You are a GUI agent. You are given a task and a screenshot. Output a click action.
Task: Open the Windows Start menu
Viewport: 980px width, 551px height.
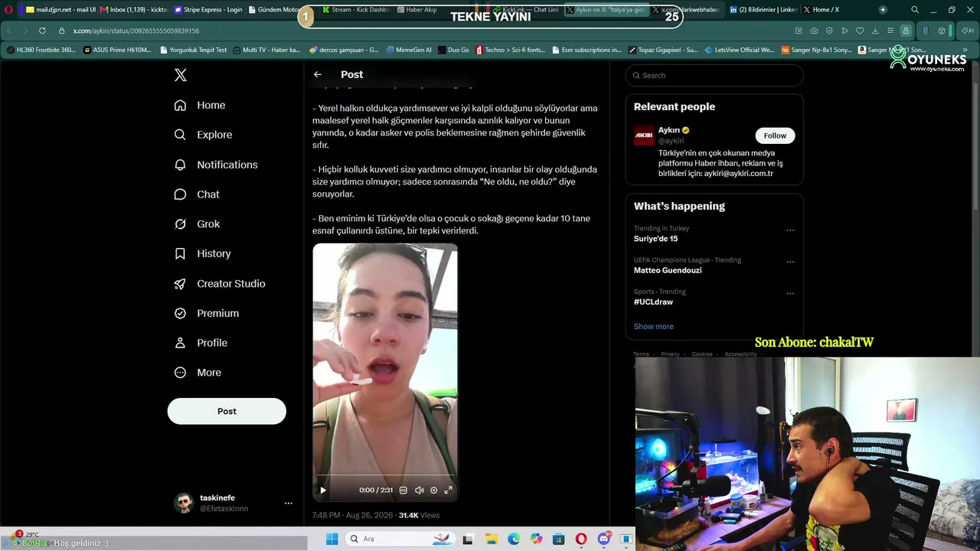pos(332,539)
